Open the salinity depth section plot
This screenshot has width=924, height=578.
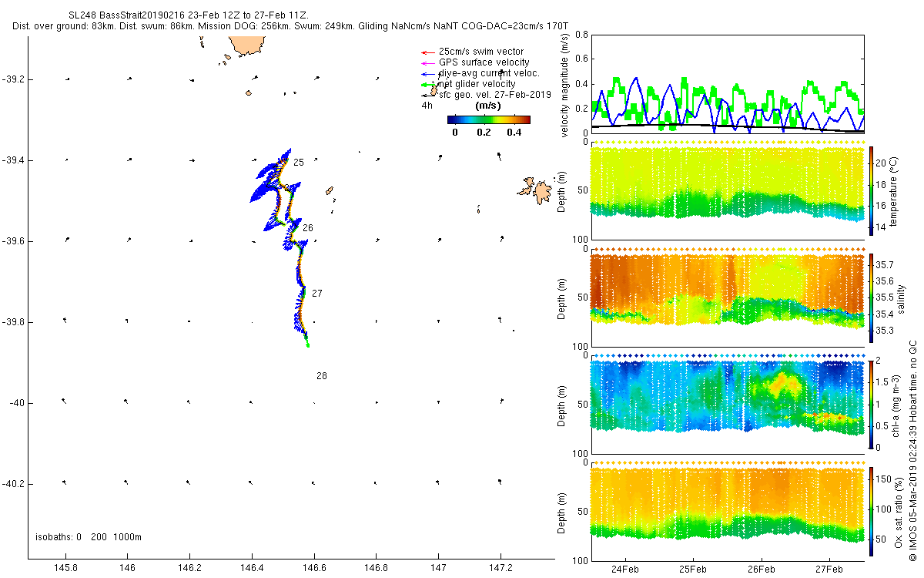tap(727, 297)
